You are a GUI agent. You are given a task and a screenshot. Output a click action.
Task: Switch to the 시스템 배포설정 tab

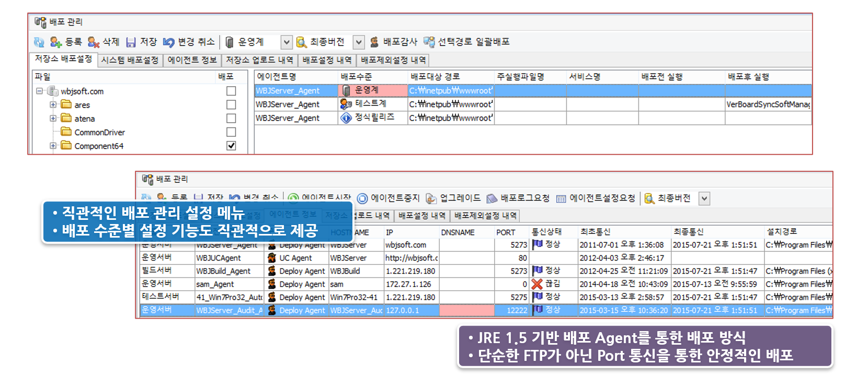pyautogui.click(x=130, y=60)
